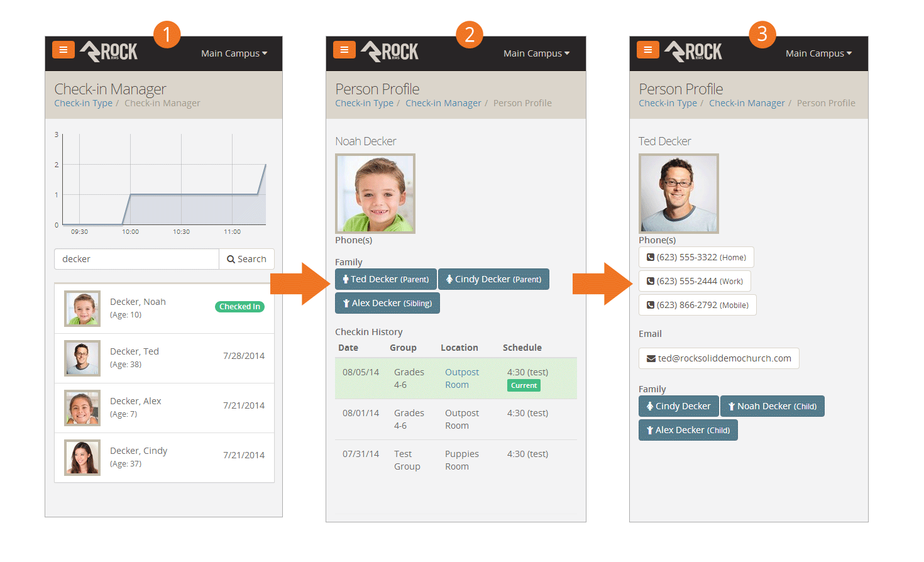Image resolution: width=924 pixels, height=562 pixels.
Task: Open Main Campus dropdown in Ted Decker panel
Action: (818, 53)
